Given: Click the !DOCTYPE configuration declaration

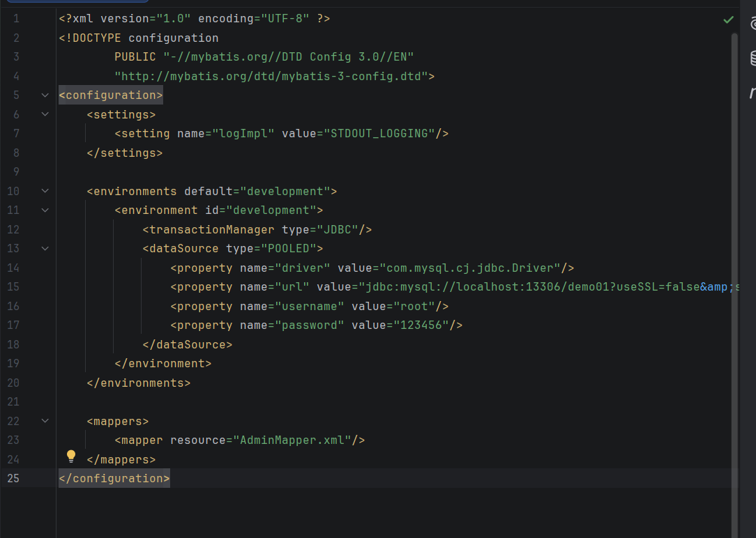Looking at the screenshot, I should (139, 38).
